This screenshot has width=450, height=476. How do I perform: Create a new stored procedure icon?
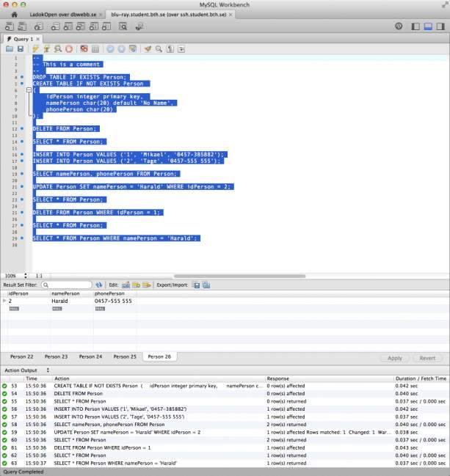click(93, 26)
